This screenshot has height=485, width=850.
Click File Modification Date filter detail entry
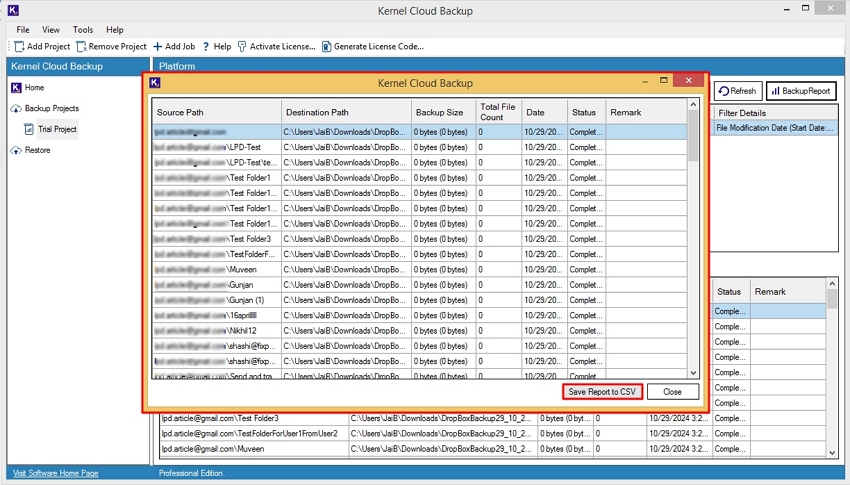click(774, 128)
